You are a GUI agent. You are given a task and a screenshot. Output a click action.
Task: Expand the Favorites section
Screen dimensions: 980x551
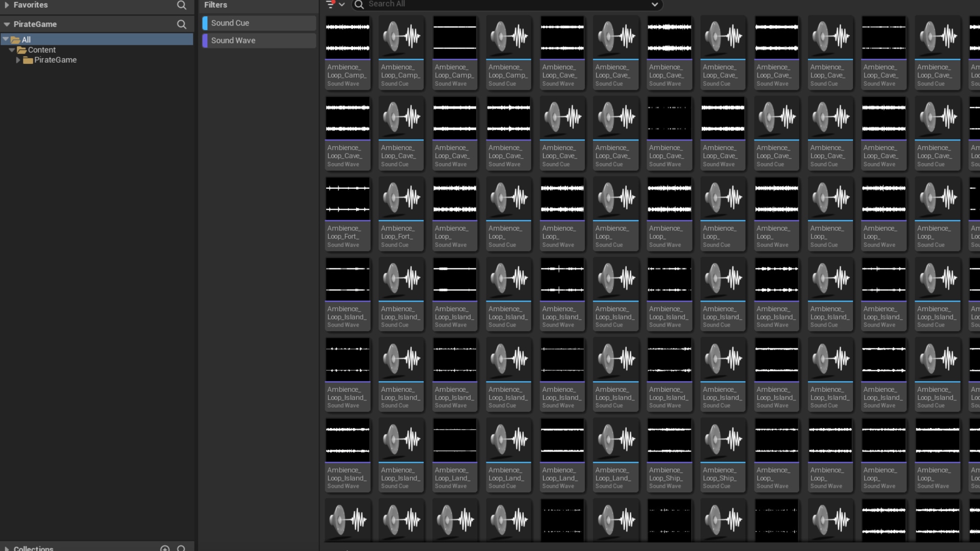tap(7, 5)
